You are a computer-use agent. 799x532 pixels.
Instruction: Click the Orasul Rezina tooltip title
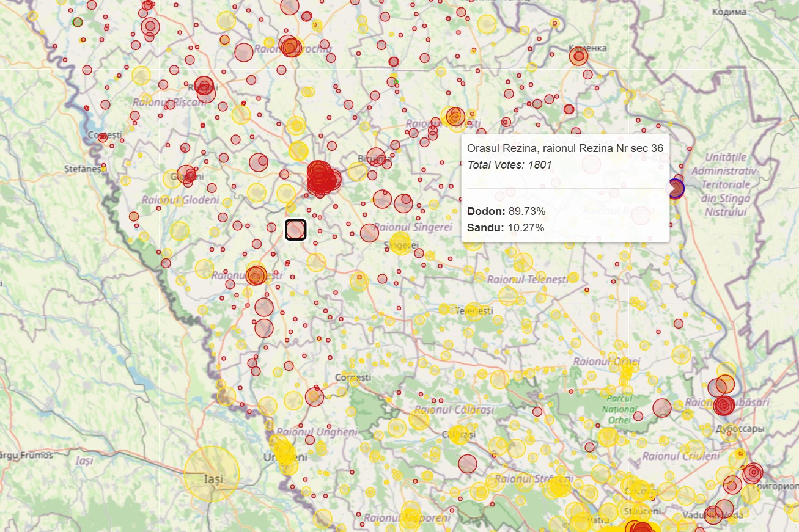coord(565,147)
